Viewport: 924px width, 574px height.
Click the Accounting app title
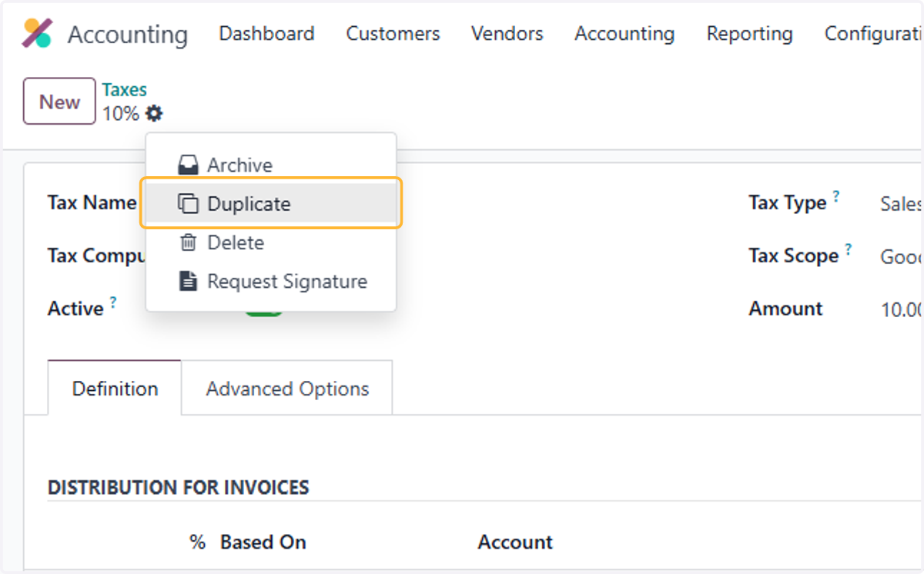pyautogui.click(x=128, y=35)
